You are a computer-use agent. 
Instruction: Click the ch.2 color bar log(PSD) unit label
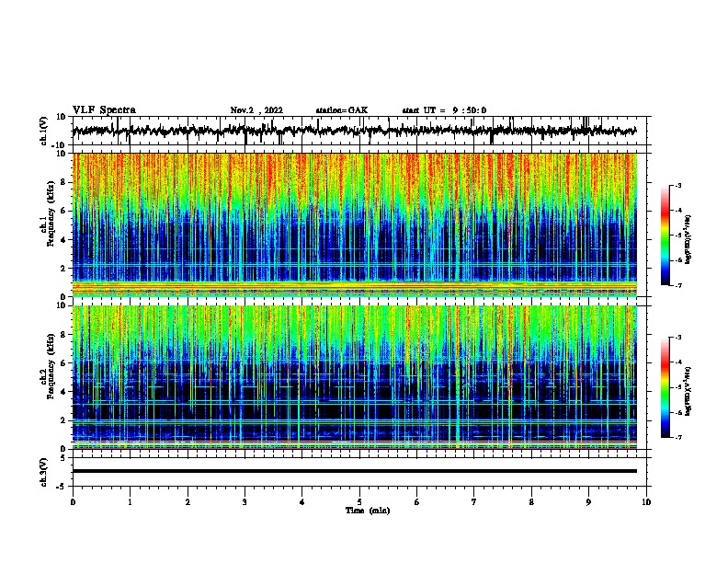[688, 391]
